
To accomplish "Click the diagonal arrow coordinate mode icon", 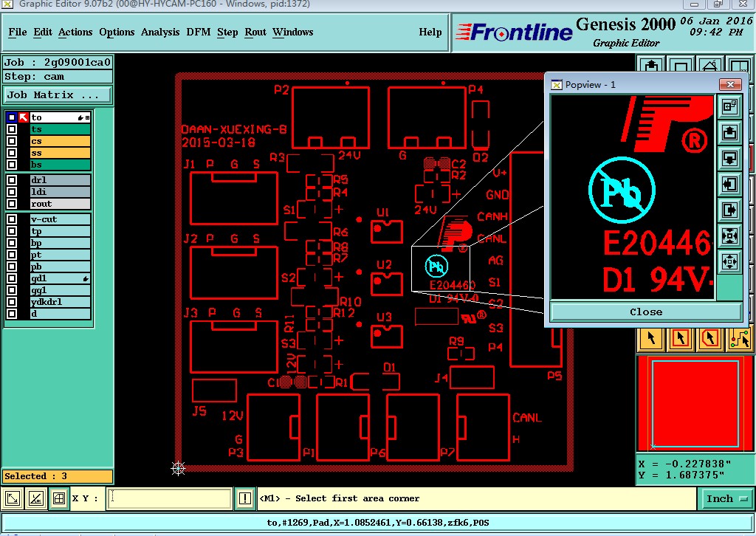I will pos(13,498).
